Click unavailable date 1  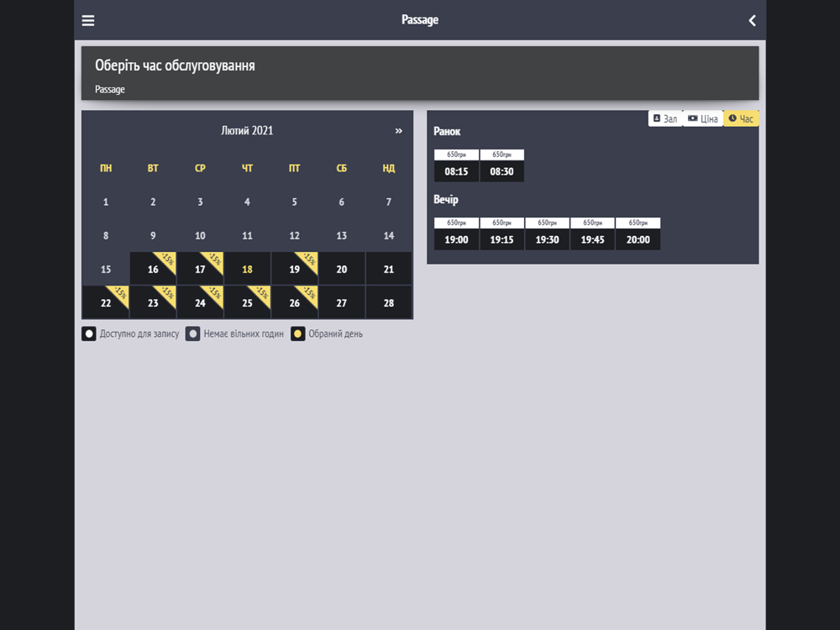coord(106,202)
